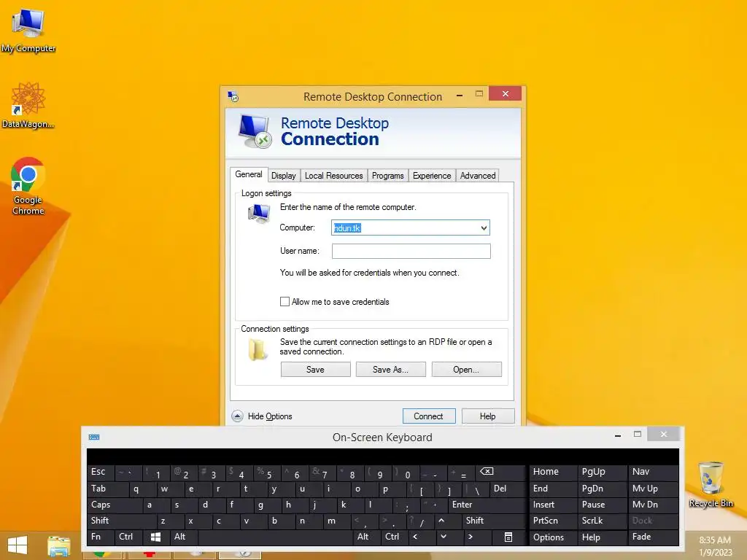Click Remote Desktop Connection title bar icon
747x560 pixels.
(x=233, y=97)
